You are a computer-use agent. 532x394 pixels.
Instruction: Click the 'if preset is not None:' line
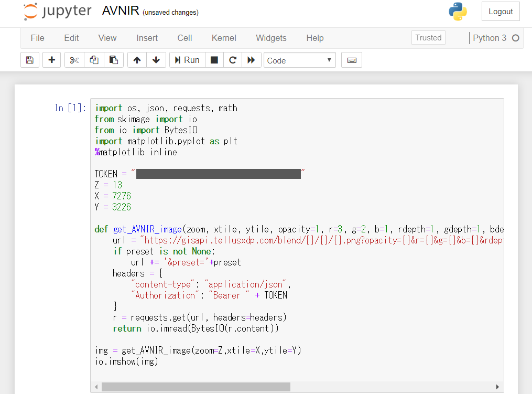pyautogui.click(x=164, y=251)
